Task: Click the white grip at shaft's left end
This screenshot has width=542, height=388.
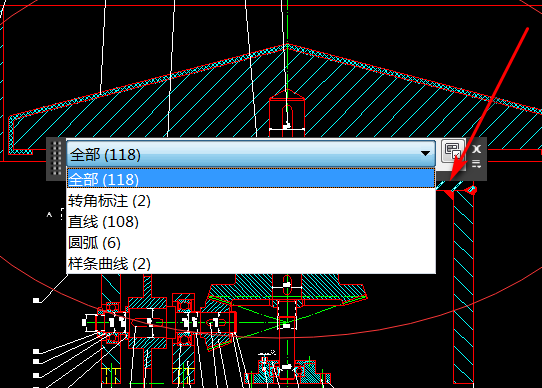Action: pos(84,322)
